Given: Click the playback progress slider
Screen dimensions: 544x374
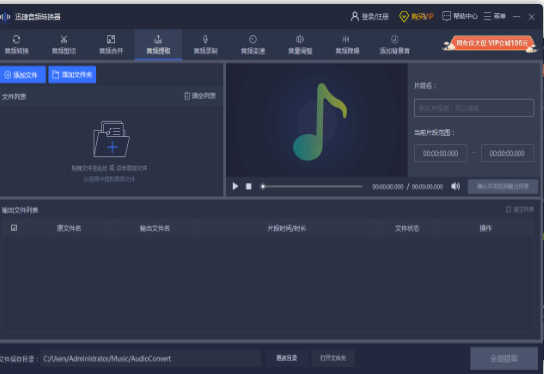Looking at the screenshot, I should pos(312,186).
